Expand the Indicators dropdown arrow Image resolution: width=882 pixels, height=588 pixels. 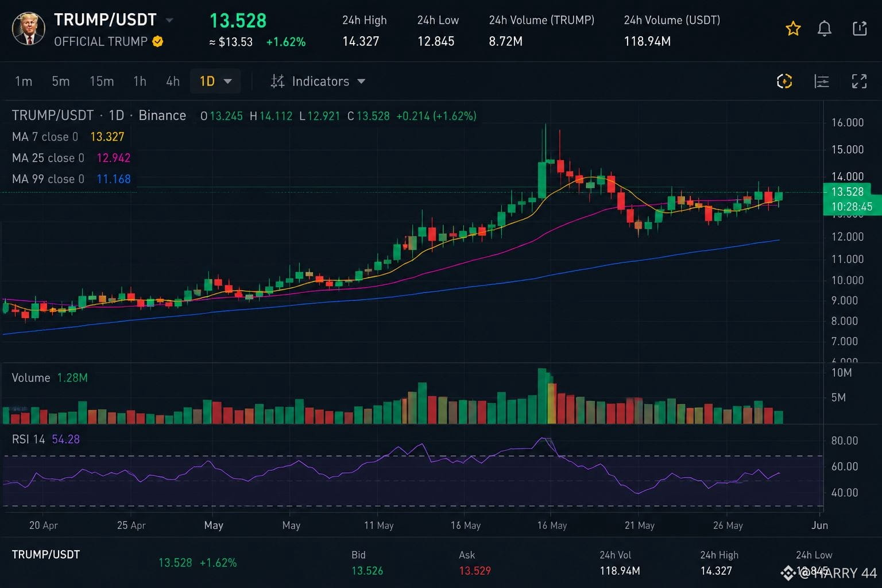pyautogui.click(x=361, y=82)
